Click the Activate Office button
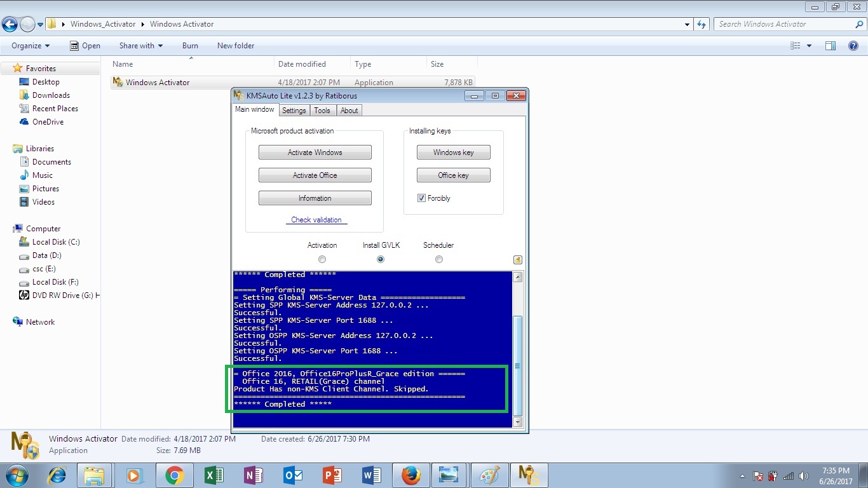 coord(315,175)
